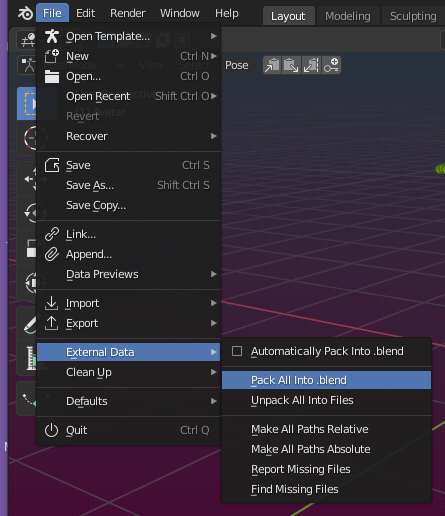Expand the New file submenu

[129, 56]
